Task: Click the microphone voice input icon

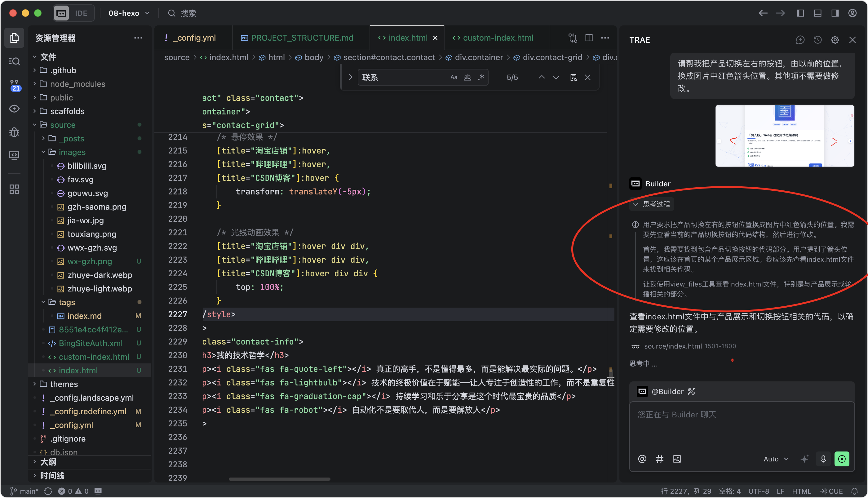Action: coord(823,459)
